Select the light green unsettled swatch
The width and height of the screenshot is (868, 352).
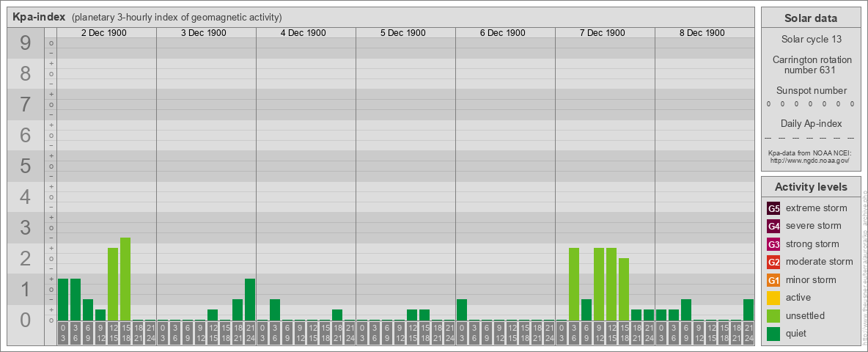tap(773, 316)
